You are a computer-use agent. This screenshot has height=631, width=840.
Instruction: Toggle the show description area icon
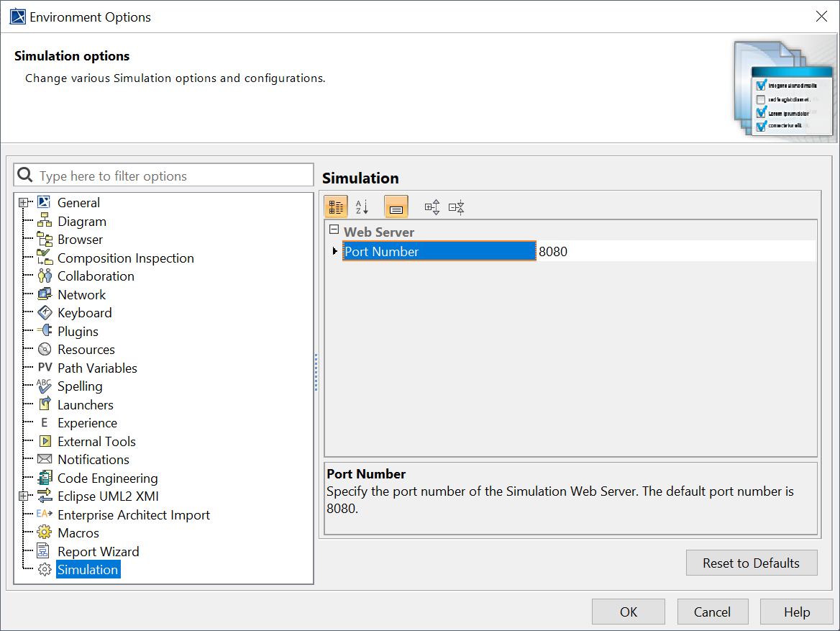coord(396,207)
